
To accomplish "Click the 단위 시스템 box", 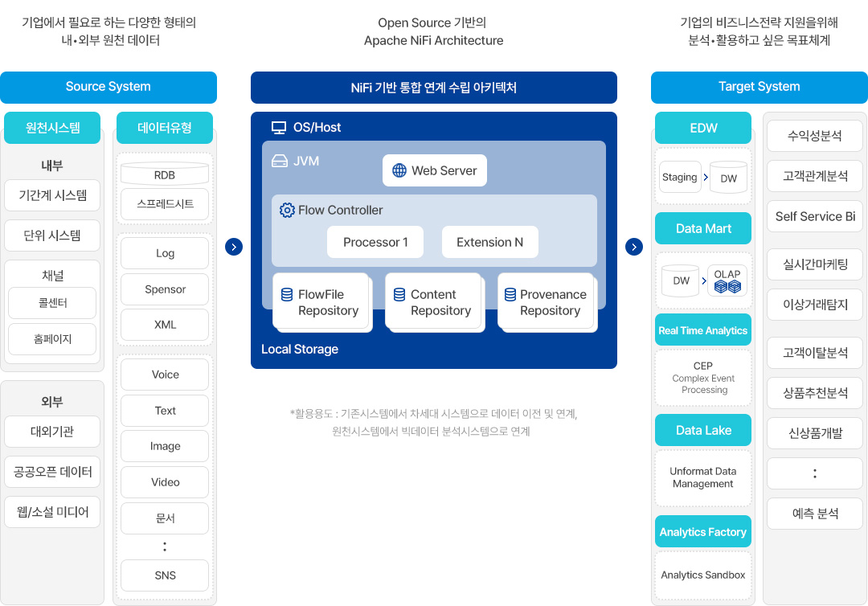I will [x=52, y=235].
